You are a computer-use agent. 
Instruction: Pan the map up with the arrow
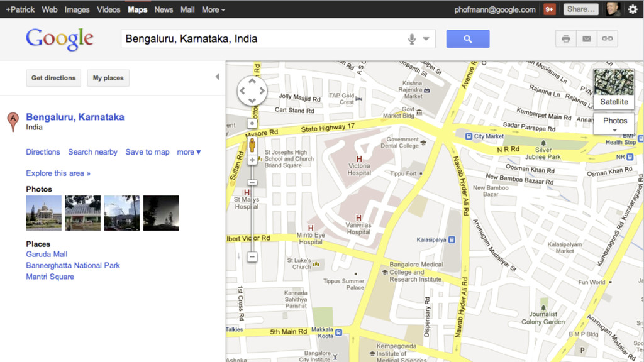[252, 81]
